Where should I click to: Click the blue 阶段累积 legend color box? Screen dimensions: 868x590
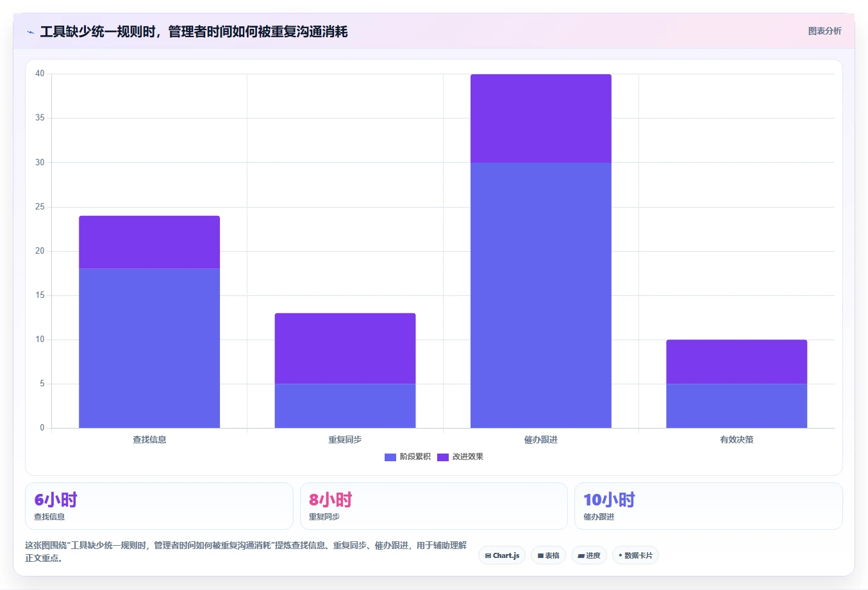tap(390, 457)
